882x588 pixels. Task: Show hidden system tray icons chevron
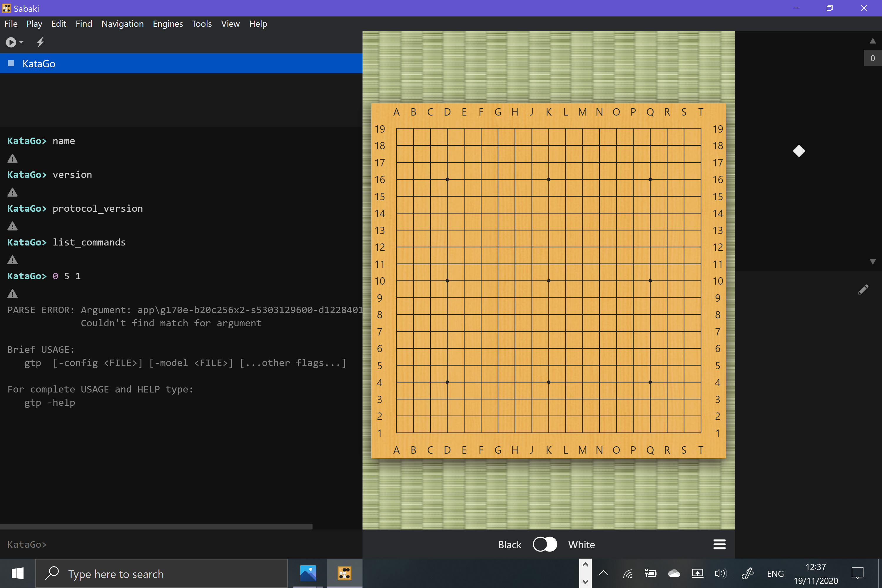click(x=603, y=573)
